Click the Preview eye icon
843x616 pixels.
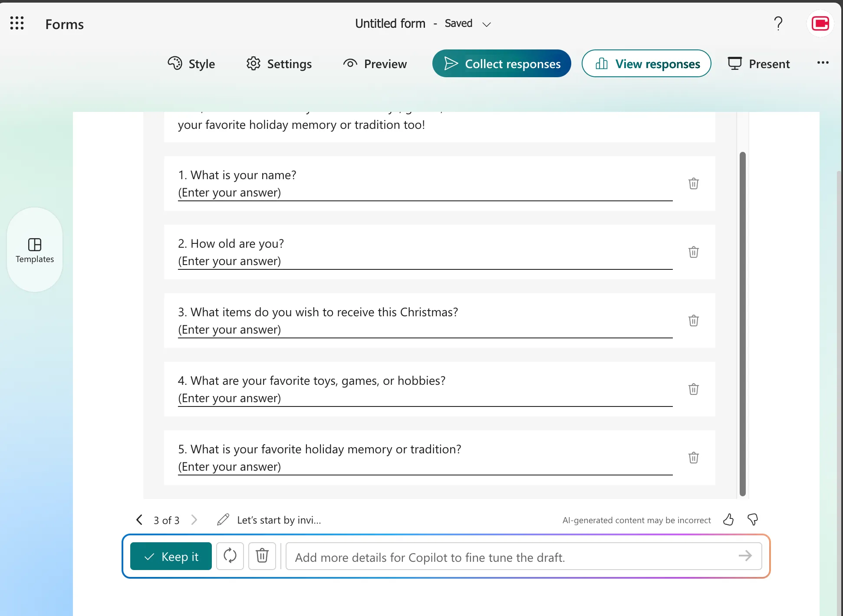[x=350, y=63]
